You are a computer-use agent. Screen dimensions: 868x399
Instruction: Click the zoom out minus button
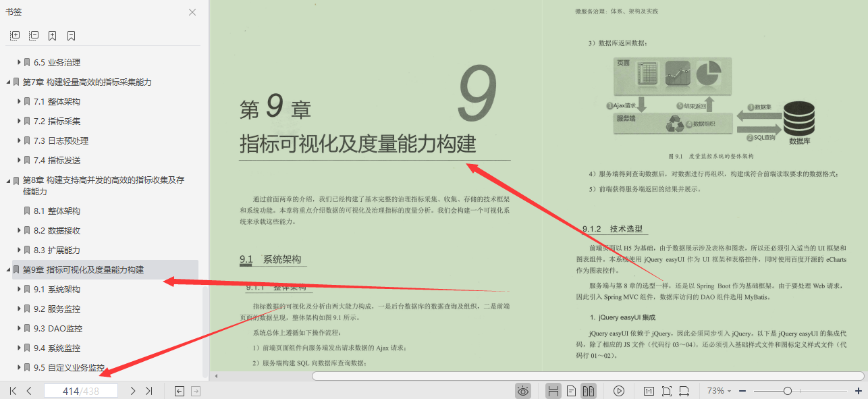click(742, 391)
